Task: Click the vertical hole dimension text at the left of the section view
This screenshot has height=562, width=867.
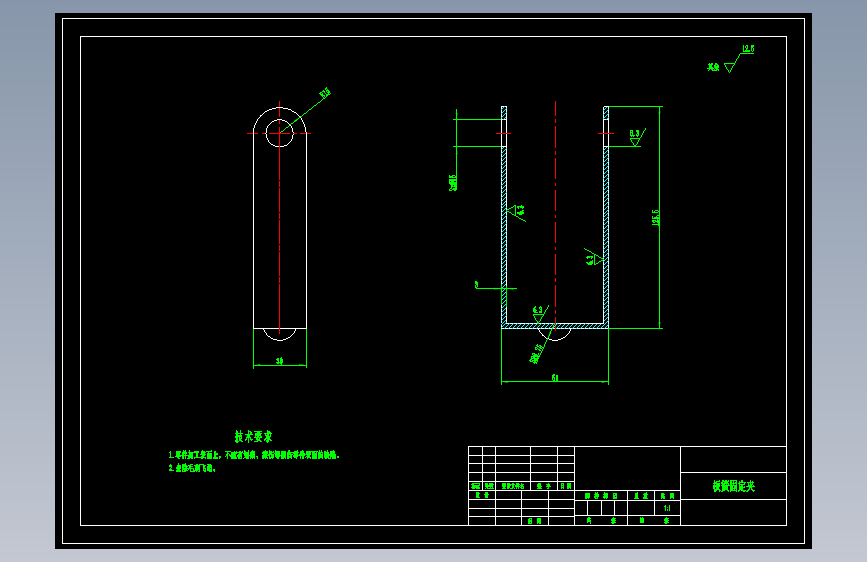Action: point(453,183)
